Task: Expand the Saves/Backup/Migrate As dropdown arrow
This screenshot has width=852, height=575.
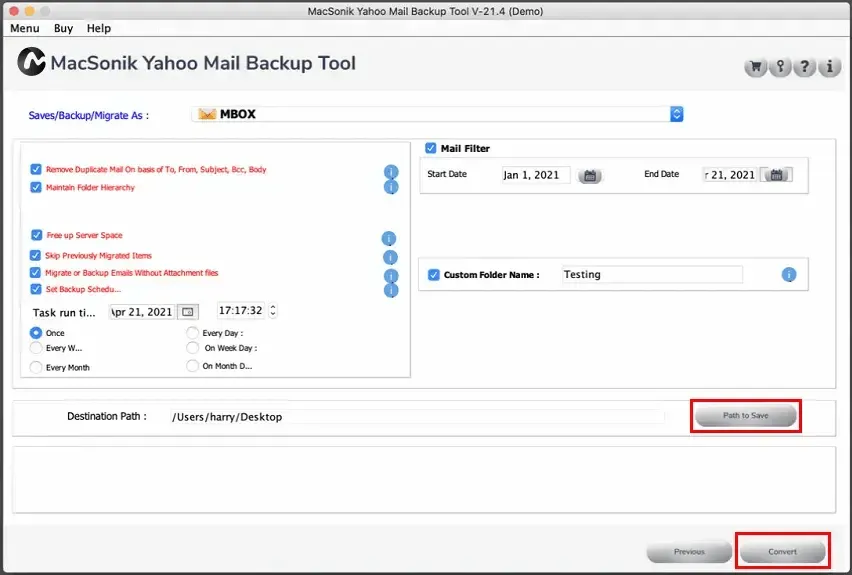Action: (676, 114)
